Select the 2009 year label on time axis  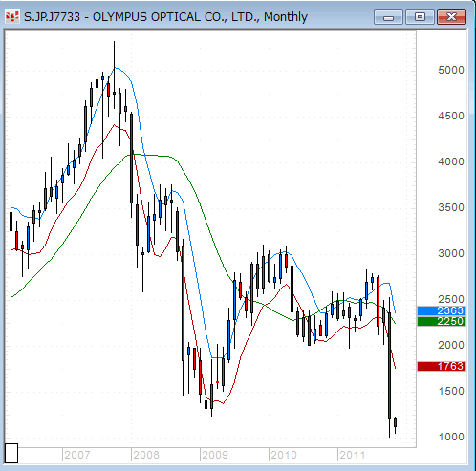click(215, 455)
